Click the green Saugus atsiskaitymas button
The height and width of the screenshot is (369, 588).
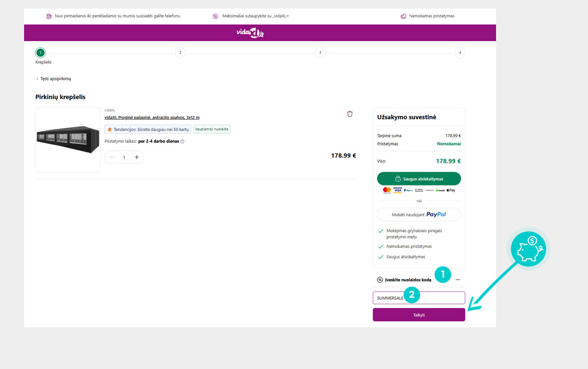419,179
